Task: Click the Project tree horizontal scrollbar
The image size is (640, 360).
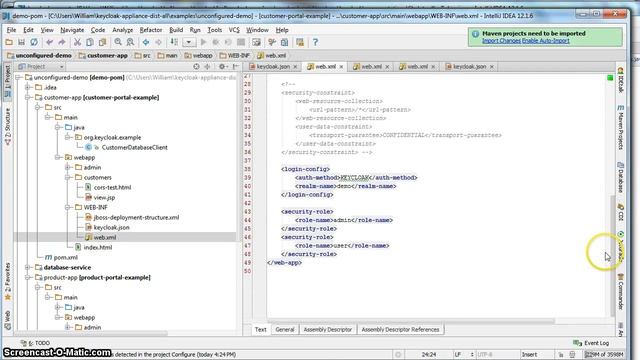Action: (92, 333)
